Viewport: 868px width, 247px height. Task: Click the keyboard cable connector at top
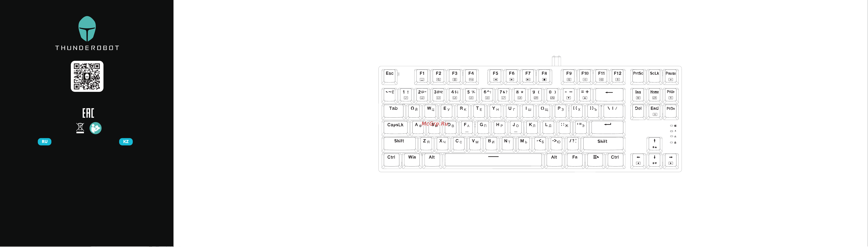[x=556, y=61]
